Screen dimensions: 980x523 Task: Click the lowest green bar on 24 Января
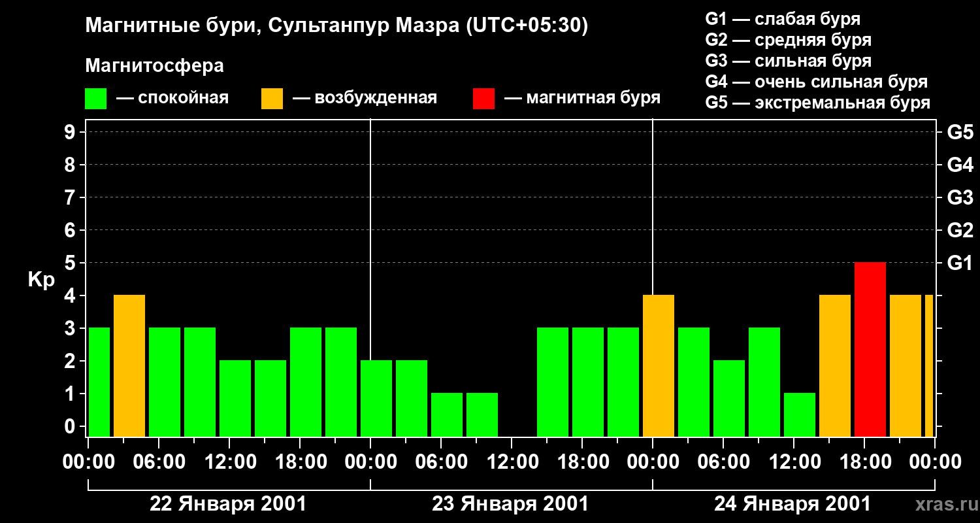(800, 414)
